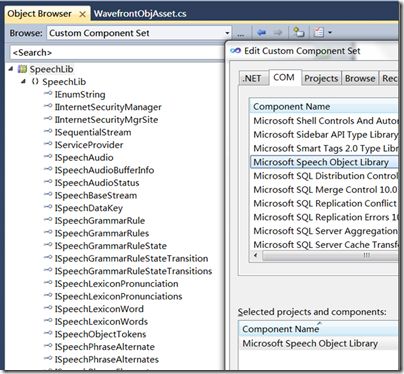Navigate back with the blue back arrow
The height and width of the screenshot is (374, 404).
(262, 32)
